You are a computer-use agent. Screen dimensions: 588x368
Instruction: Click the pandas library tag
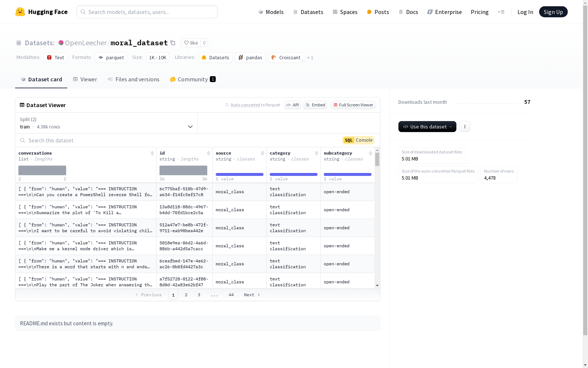tap(250, 57)
